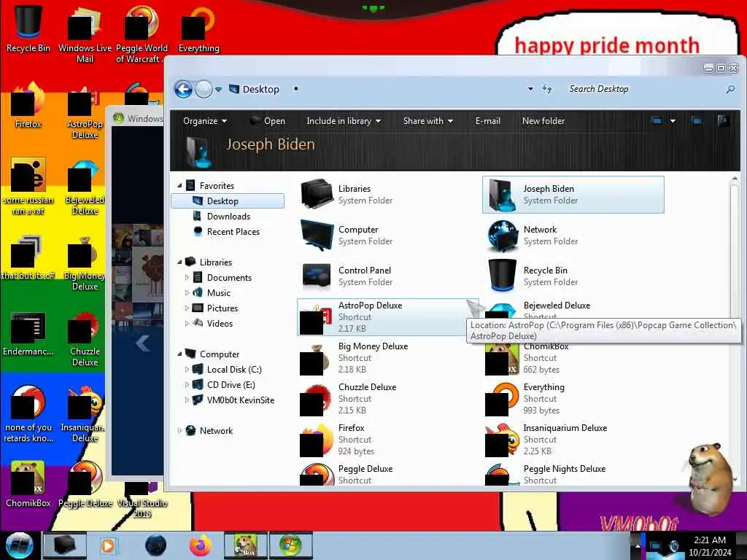This screenshot has height=560, width=747.
Task: Toggle the preview pane button
Action: click(x=697, y=121)
